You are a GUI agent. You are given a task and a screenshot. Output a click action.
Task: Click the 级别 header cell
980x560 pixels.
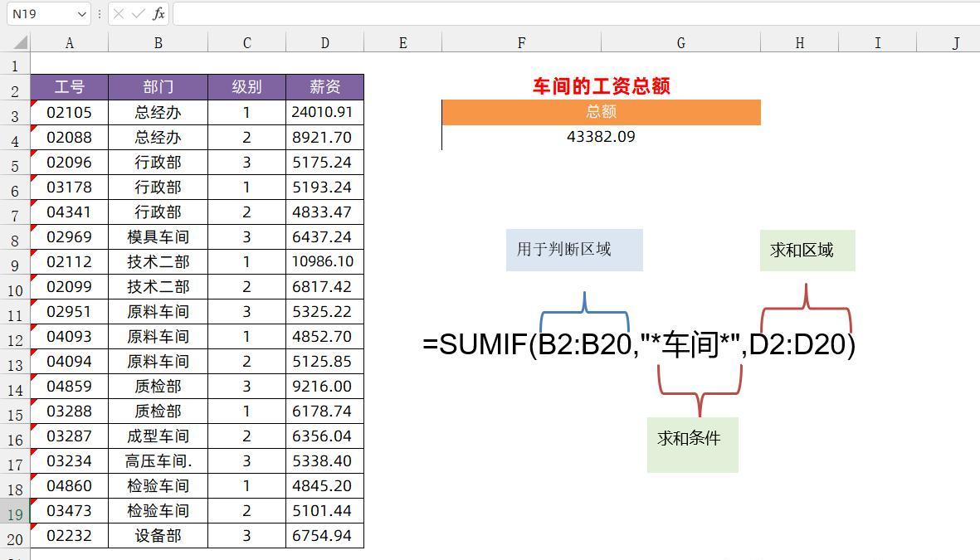247,87
